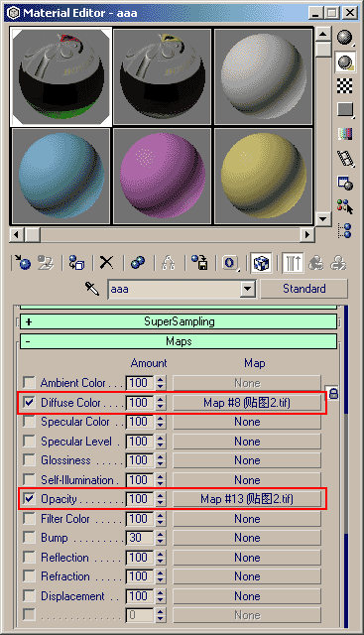Click the Standard material type button
The image size is (364, 635).
point(304,289)
